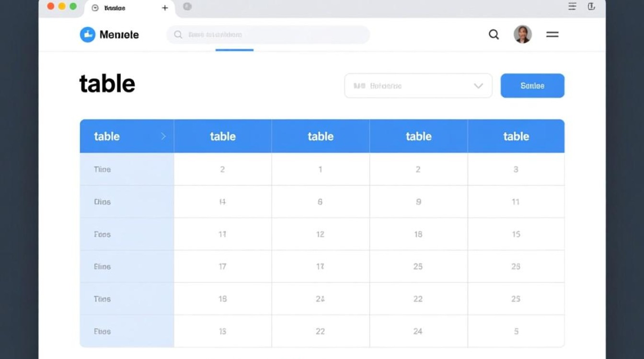
Task: Click the yellow traffic light control
Action: [61, 7]
